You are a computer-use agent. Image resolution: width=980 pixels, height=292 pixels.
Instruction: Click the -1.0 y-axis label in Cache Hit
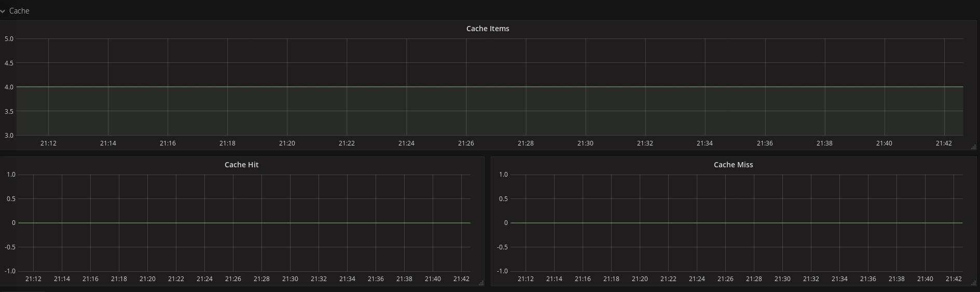pyautogui.click(x=10, y=272)
